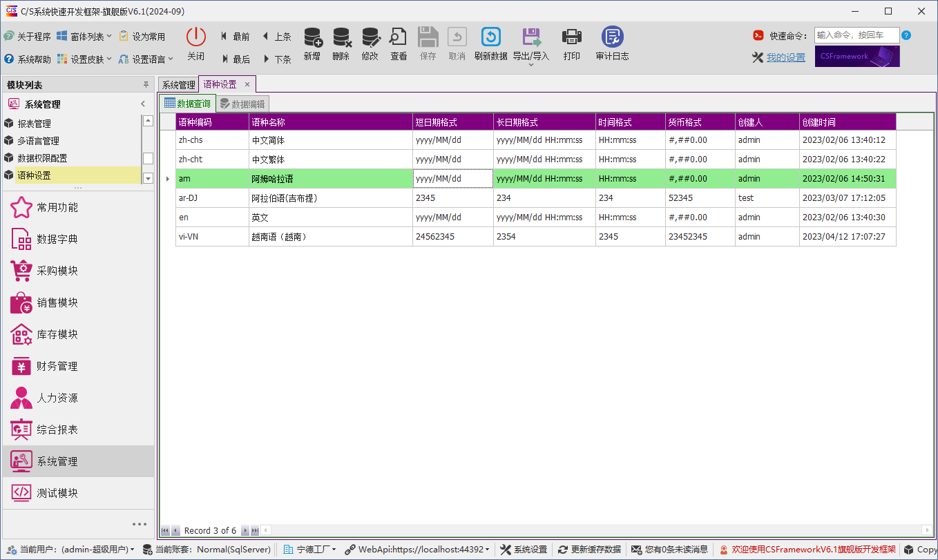Click 关于程序 in the toolbar
This screenshot has width=938, height=560.
[28, 37]
